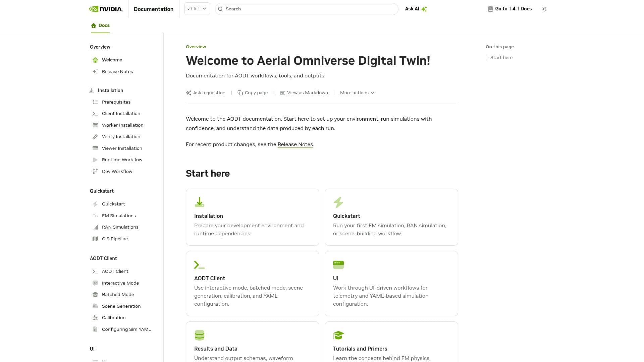Click the Search input field

(307, 9)
